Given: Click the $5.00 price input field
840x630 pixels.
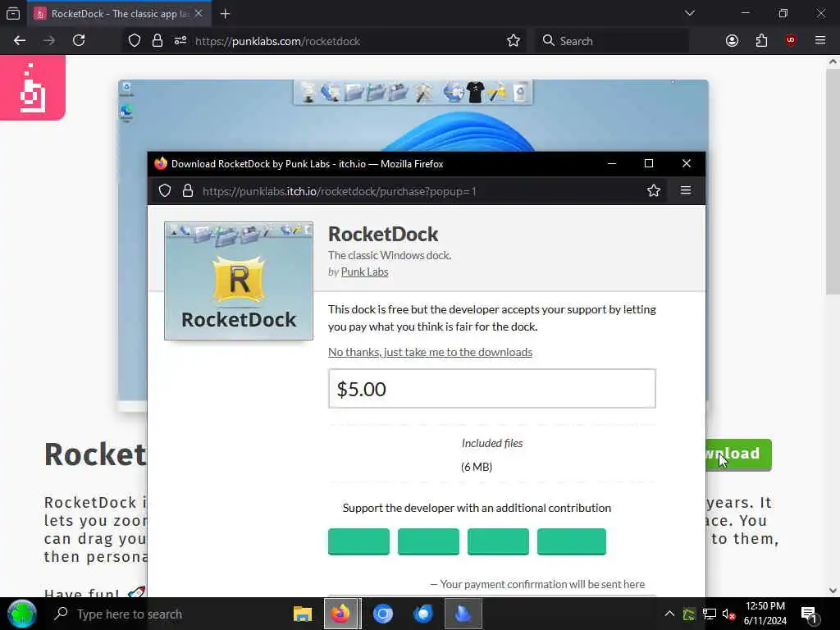Looking at the screenshot, I should click(x=492, y=388).
